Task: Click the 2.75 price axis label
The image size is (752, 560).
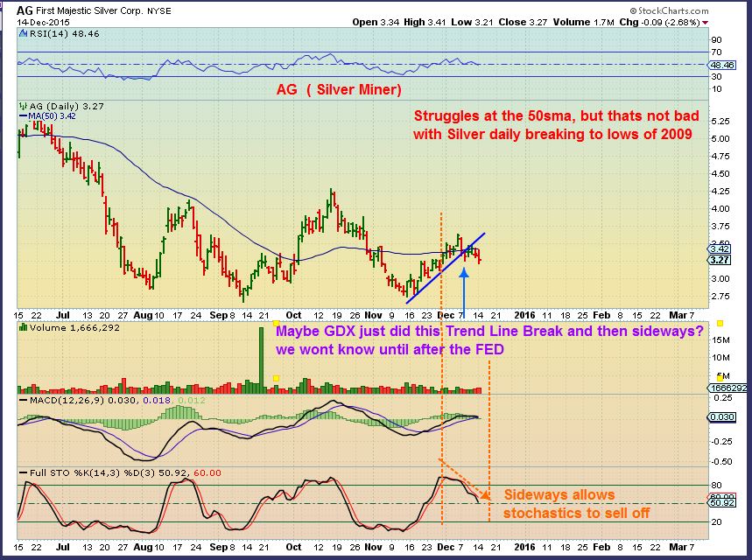Action: coord(720,297)
